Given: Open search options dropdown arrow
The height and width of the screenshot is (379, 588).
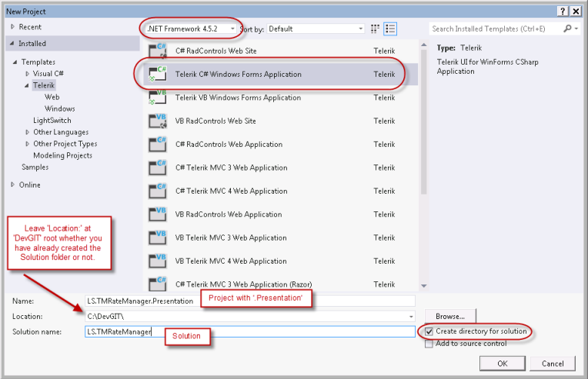Looking at the screenshot, I should 576,28.
